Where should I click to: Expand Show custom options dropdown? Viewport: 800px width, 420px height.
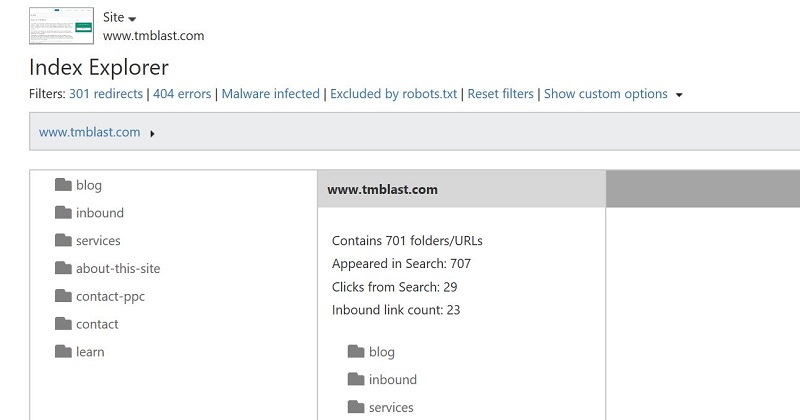click(679, 95)
